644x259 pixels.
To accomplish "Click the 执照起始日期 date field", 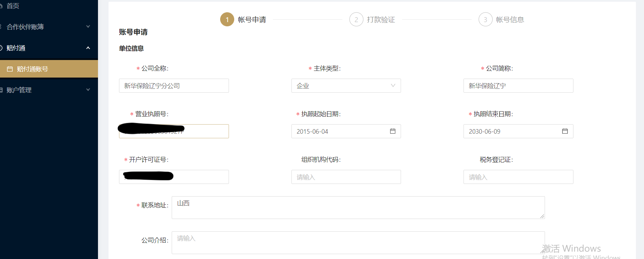I will pyautogui.click(x=346, y=131).
